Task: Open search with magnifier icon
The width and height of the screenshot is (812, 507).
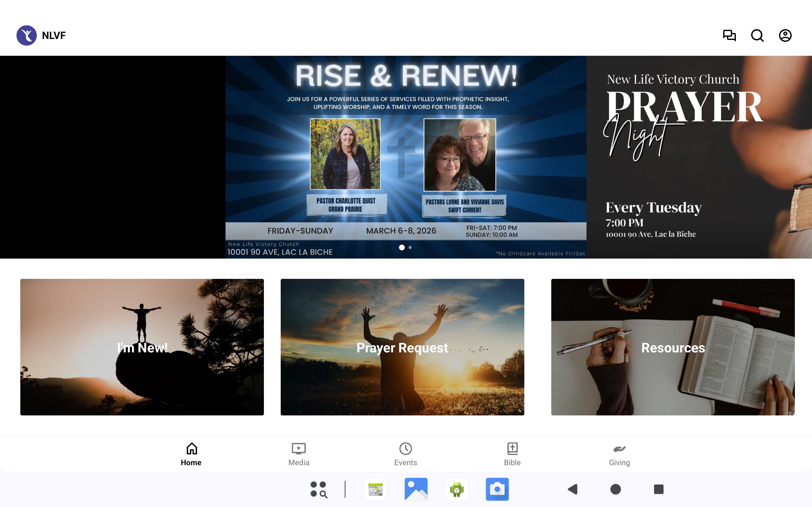Action: [x=757, y=35]
